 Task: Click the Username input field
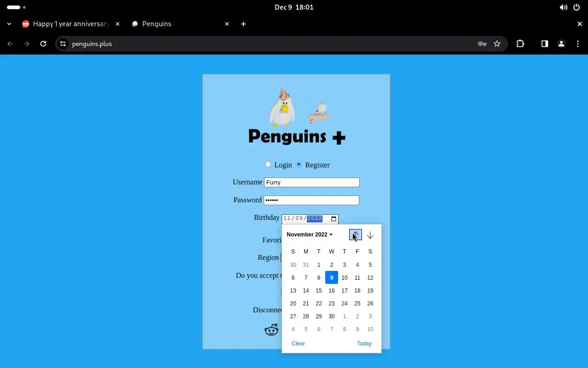311,182
